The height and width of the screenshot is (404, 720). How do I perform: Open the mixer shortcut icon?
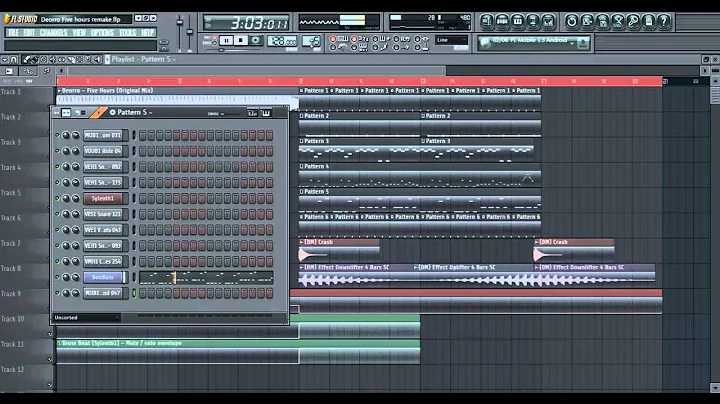(548, 21)
